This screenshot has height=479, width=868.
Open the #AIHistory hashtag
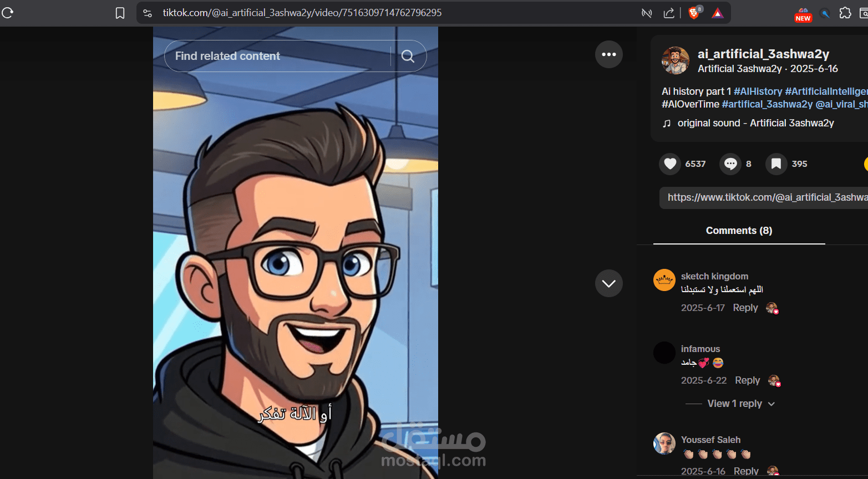(758, 91)
